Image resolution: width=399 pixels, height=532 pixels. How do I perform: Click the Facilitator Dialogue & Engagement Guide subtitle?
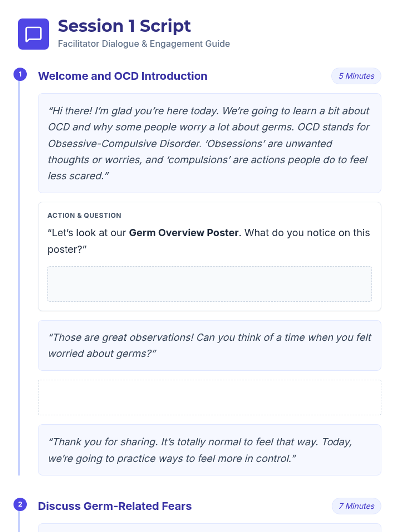click(144, 44)
